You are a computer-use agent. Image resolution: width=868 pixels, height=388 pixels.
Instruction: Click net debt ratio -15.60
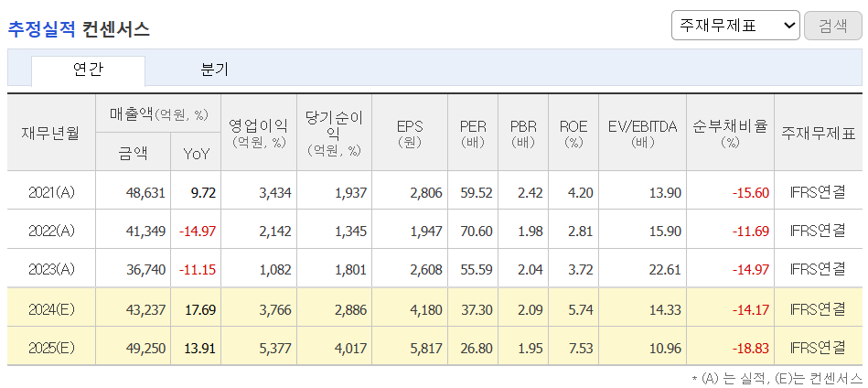click(x=751, y=192)
